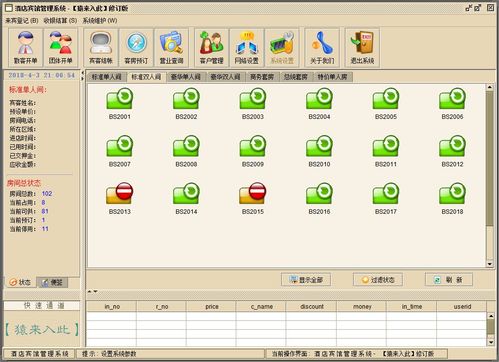Click the 退出系统 exit system icon

coord(362,48)
